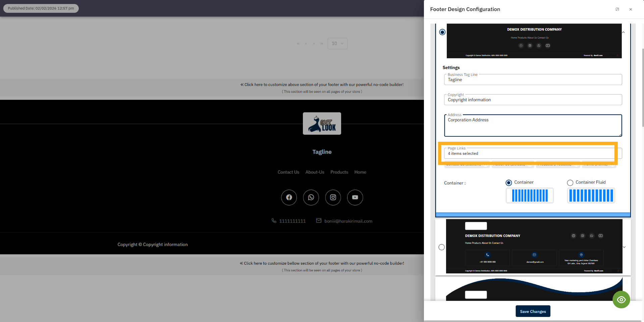Click the phone icon next to 1111111111
The height and width of the screenshot is (322, 644).
point(274,220)
